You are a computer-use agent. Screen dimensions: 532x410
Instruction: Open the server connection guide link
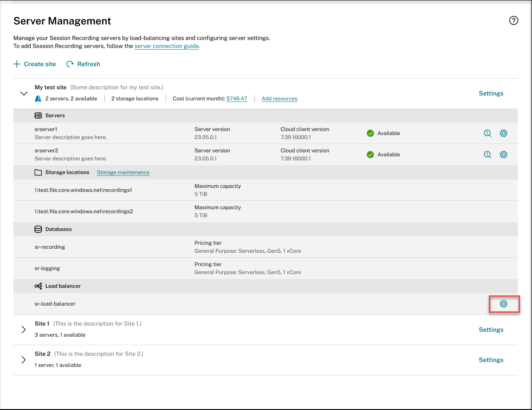pyautogui.click(x=167, y=46)
